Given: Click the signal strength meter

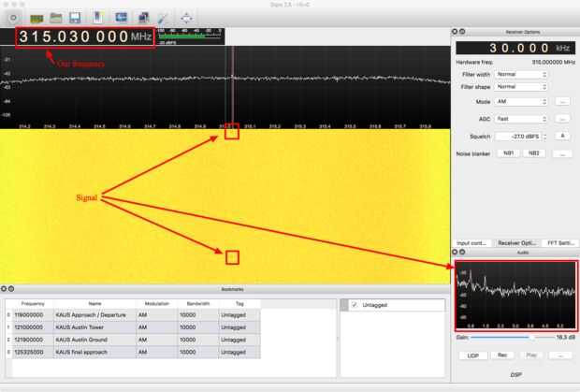Looking at the screenshot, I should click(x=191, y=36).
